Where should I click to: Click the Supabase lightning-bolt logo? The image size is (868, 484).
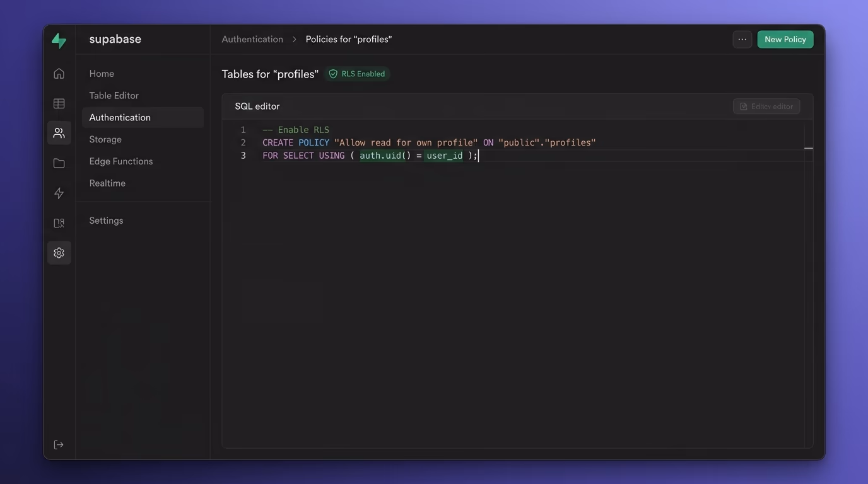pyautogui.click(x=59, y=40)
